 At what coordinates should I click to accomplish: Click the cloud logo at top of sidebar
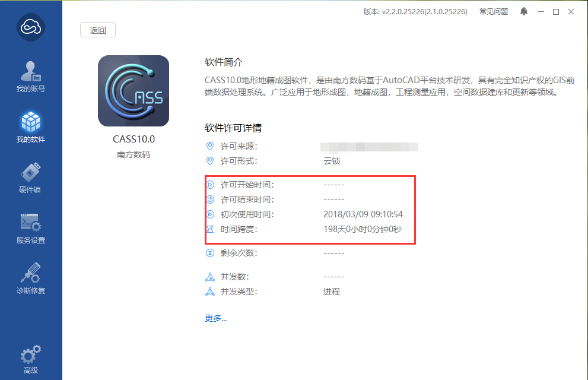pos(31,27)
